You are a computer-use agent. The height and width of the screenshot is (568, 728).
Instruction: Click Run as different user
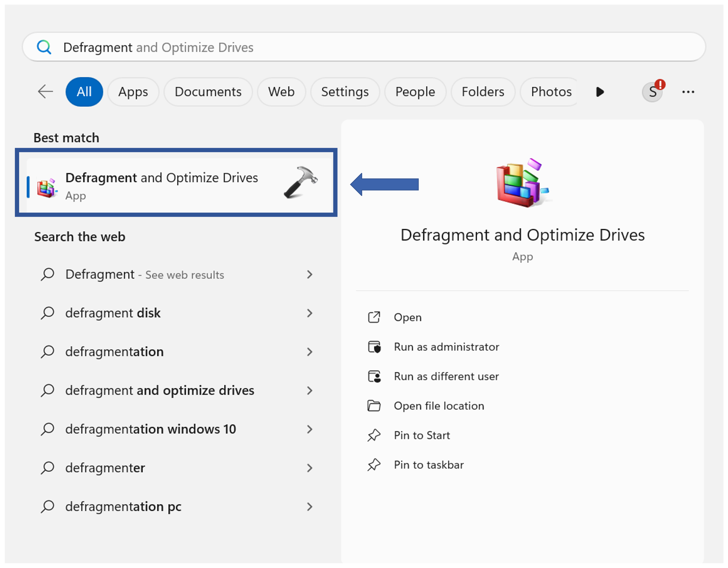coord(446,376)
